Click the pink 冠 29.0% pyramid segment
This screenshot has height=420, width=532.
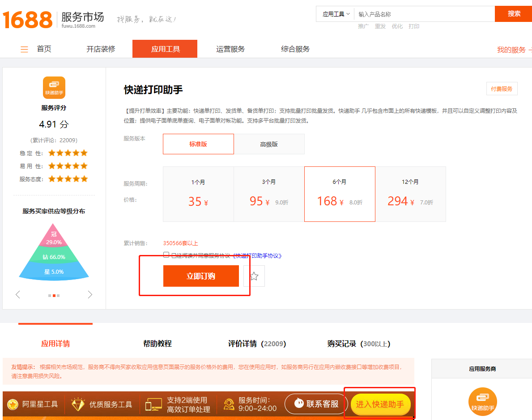[x=54, y=235]
